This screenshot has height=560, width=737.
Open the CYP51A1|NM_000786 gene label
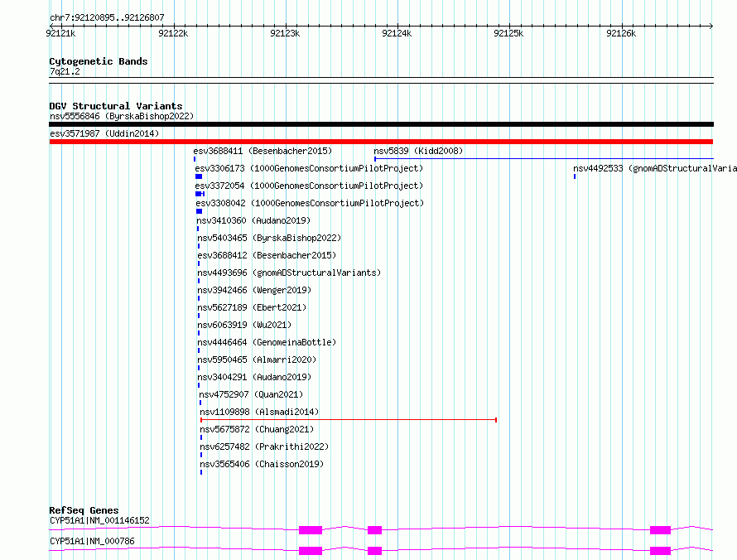[x=92, y=541]
